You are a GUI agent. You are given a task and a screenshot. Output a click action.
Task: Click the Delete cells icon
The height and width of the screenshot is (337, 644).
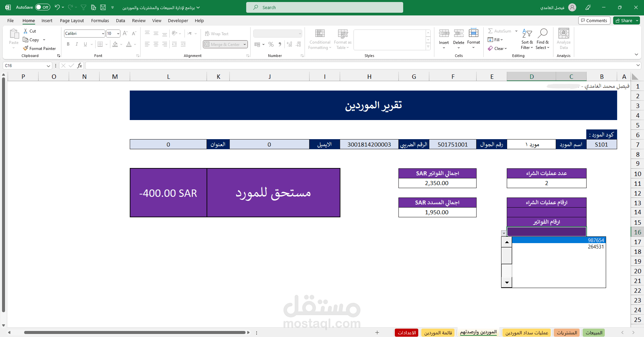459,33
